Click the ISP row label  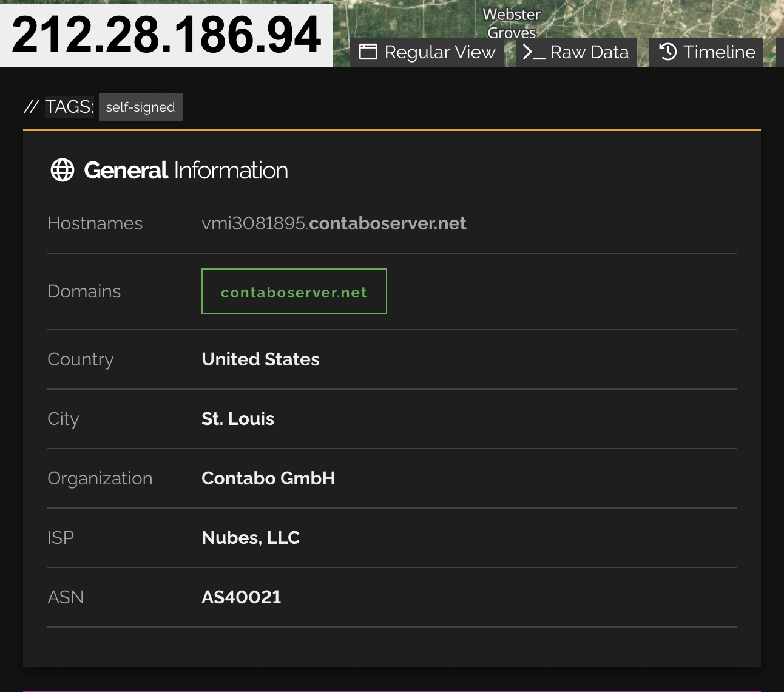tap(61, 538)
